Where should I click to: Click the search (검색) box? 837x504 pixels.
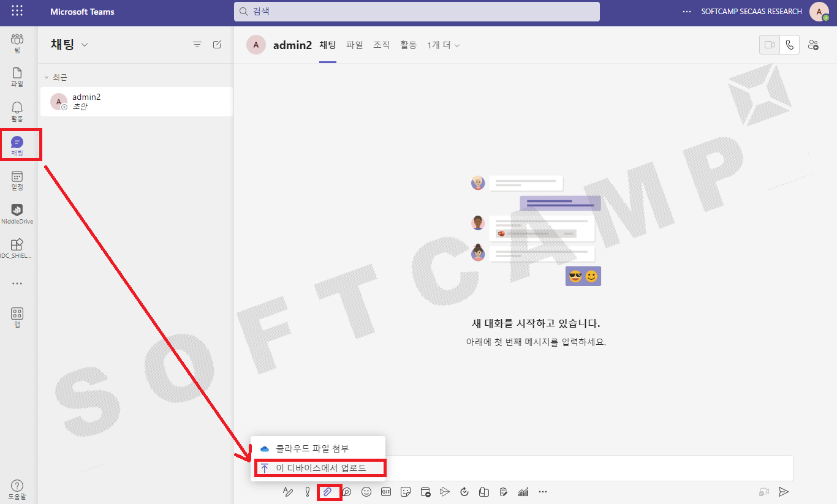pos(417,12)
